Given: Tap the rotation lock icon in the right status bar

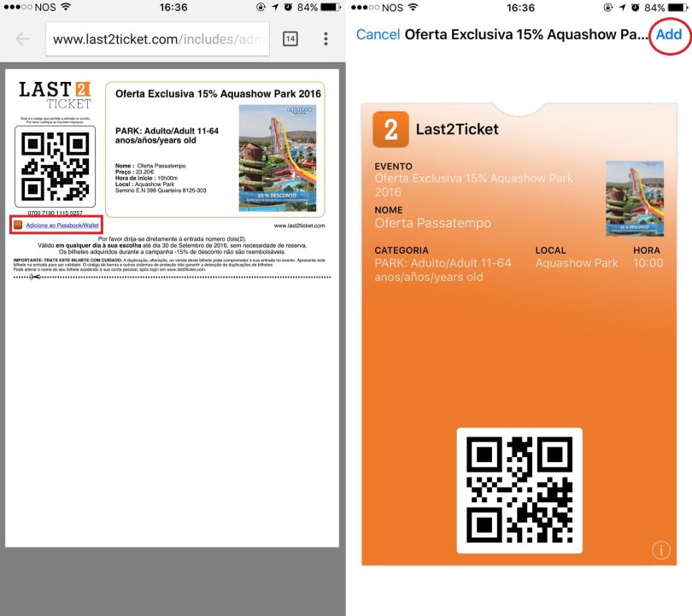Looking at the screenshot, I should (607, 8).
